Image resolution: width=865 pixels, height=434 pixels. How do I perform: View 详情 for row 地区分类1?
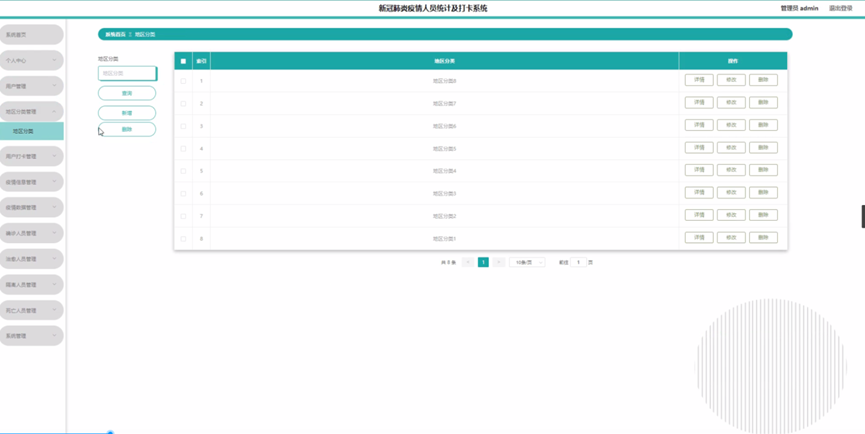[699, 238]
